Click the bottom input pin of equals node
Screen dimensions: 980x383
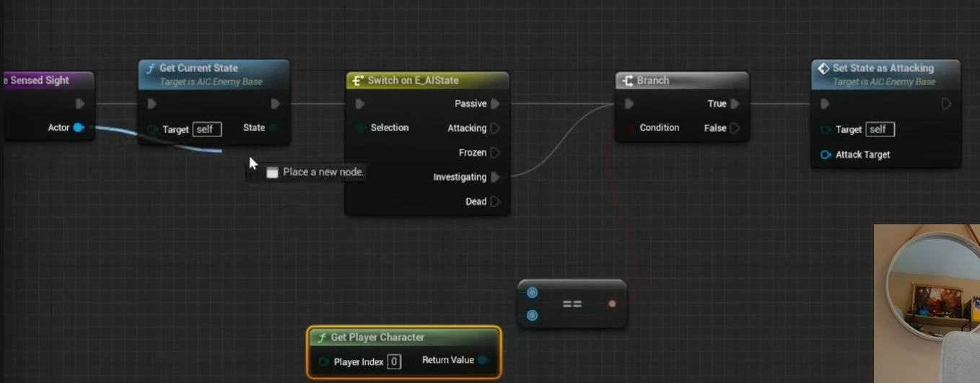[x=533, y=315]
